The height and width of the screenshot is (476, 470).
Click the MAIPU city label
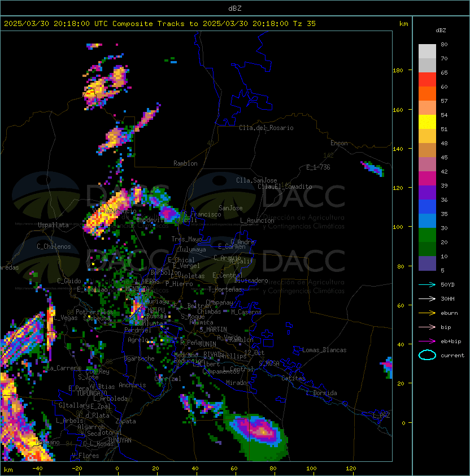[156, 310]
